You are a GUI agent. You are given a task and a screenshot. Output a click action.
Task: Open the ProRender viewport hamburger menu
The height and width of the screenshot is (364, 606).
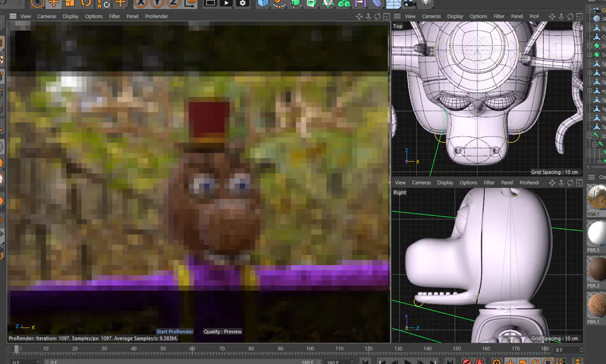13,16
